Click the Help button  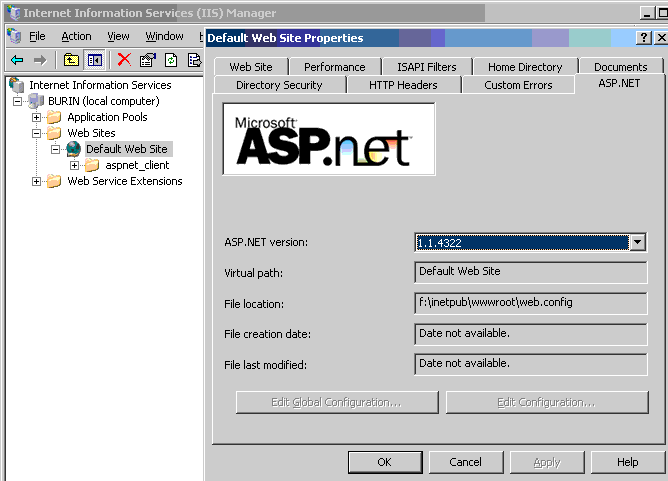coord(628,462)
